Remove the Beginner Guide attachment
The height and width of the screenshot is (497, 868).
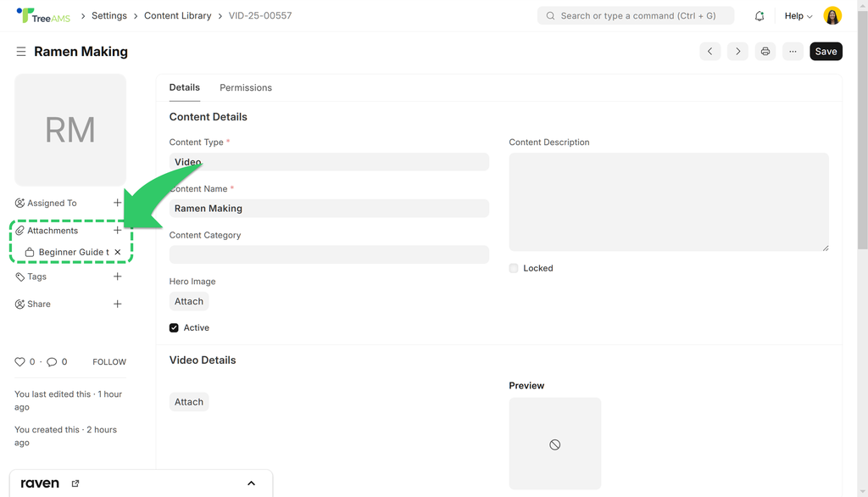(117, 252)
